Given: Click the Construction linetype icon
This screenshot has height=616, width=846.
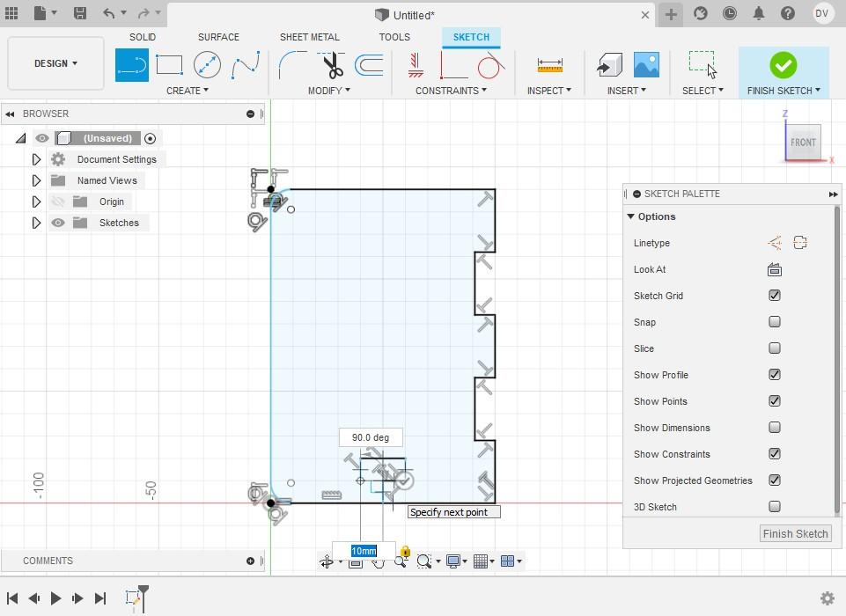Looking at the screenshot, I should [x=775, y=243].
